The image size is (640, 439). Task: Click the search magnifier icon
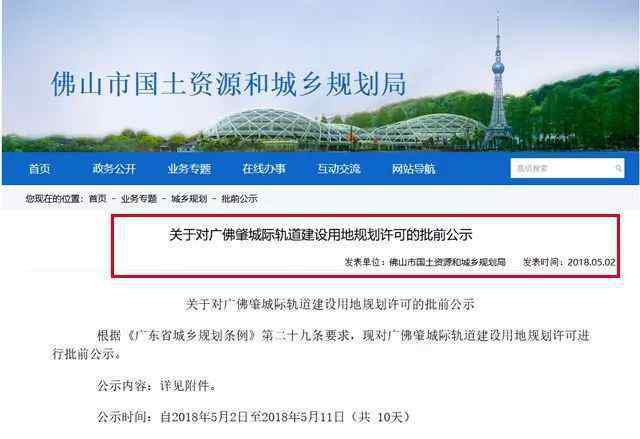click(x=618, y=168)
